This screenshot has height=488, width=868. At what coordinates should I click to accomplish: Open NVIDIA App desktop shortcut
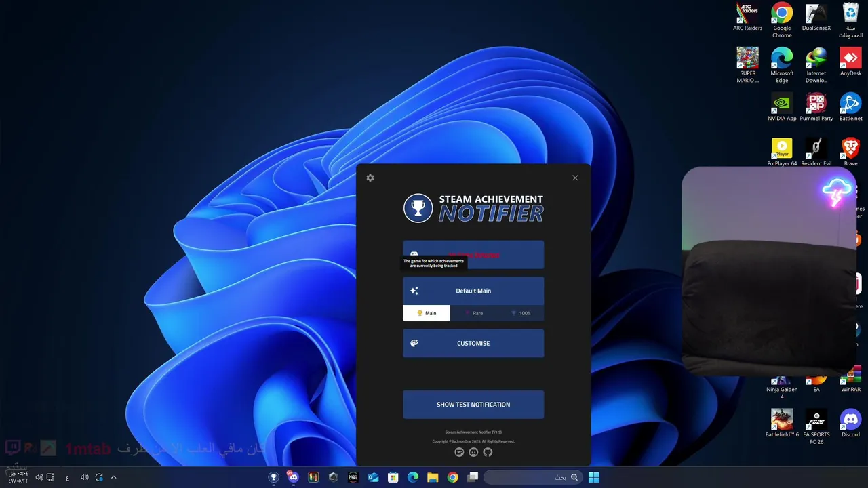pos(782,108)
